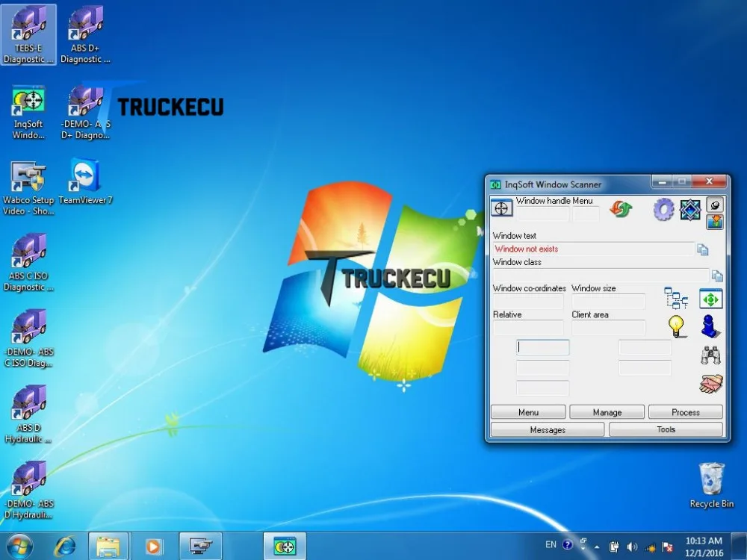Click the Manage button
The image size is (747, 560).
(607, 412)
